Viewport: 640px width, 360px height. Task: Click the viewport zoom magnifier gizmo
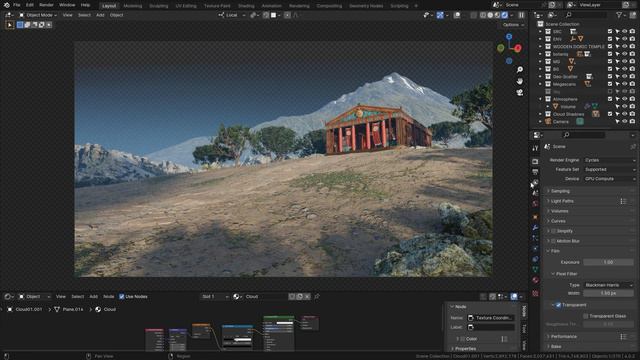(x=520, y=70)
